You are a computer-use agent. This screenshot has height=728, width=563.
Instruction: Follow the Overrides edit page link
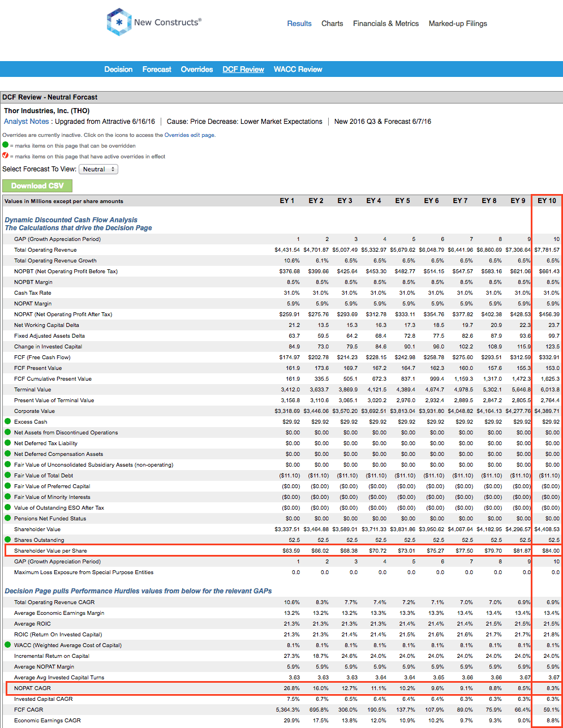pos(190,135)
